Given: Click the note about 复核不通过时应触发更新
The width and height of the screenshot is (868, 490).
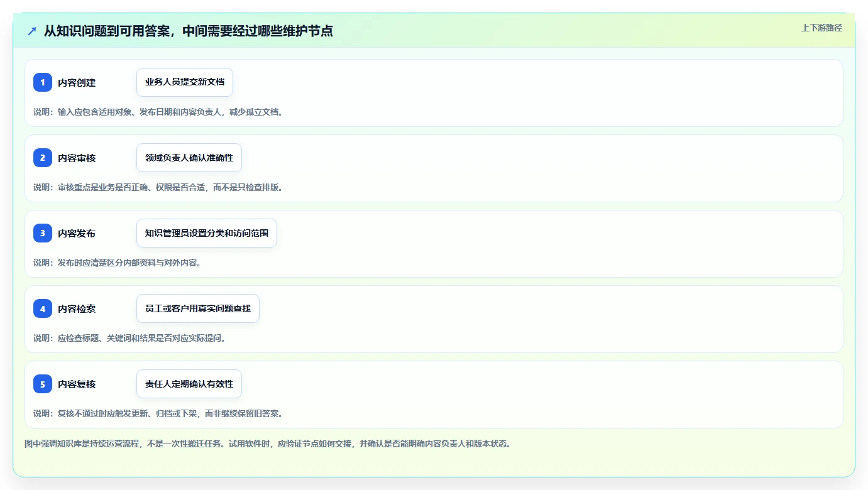Looking at the screenshot, I should 158,413.
